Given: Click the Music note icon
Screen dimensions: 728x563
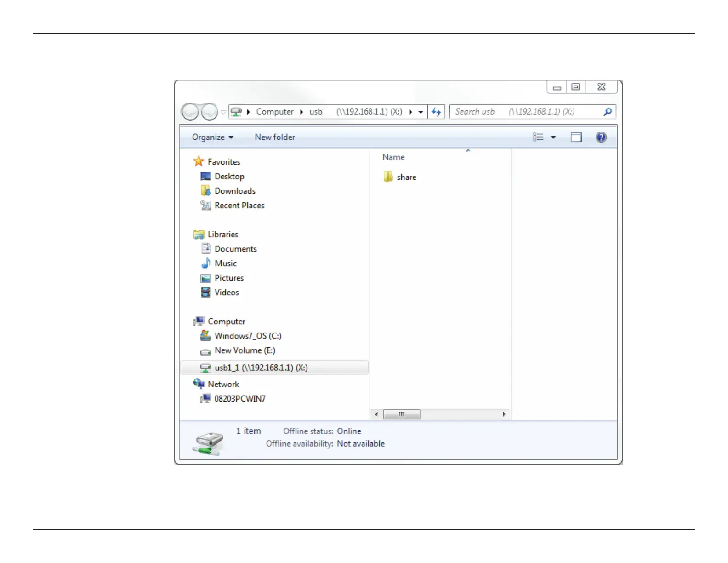Looking at the screenshot, I should pyautogui.click(x=206, y=263).
